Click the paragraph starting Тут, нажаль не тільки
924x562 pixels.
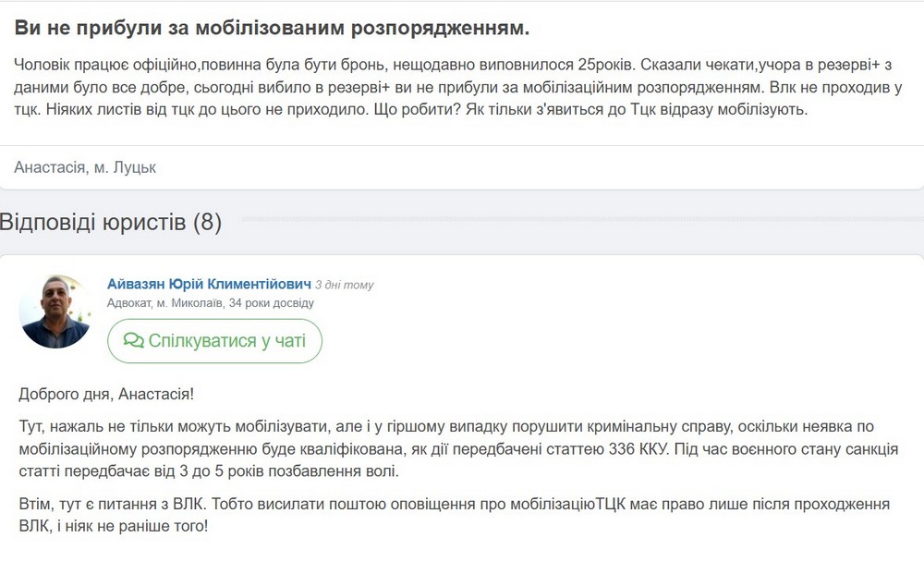coord(458,449)
